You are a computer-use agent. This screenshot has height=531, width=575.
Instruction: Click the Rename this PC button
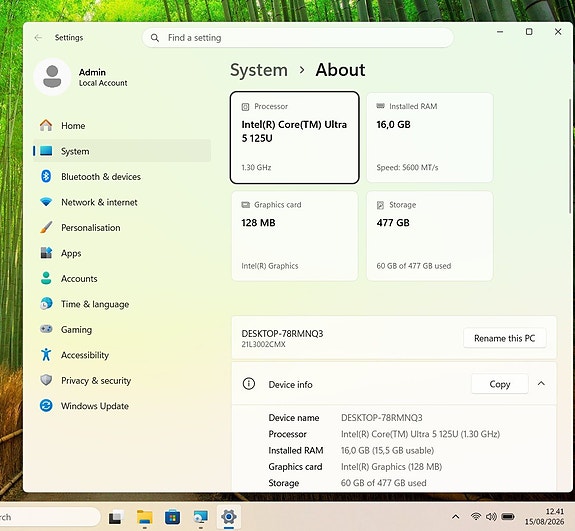505,338
